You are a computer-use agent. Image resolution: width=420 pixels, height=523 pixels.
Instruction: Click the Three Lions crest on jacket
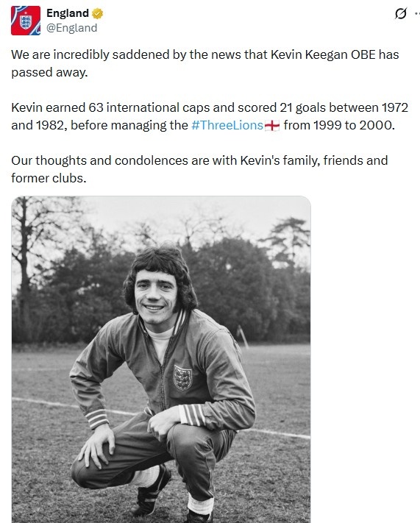(183, 377)
